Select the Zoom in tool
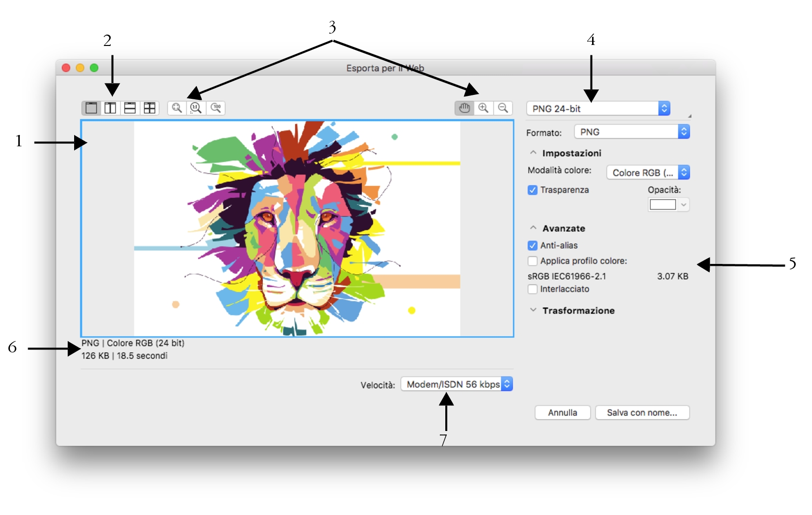 coord(483,108)
